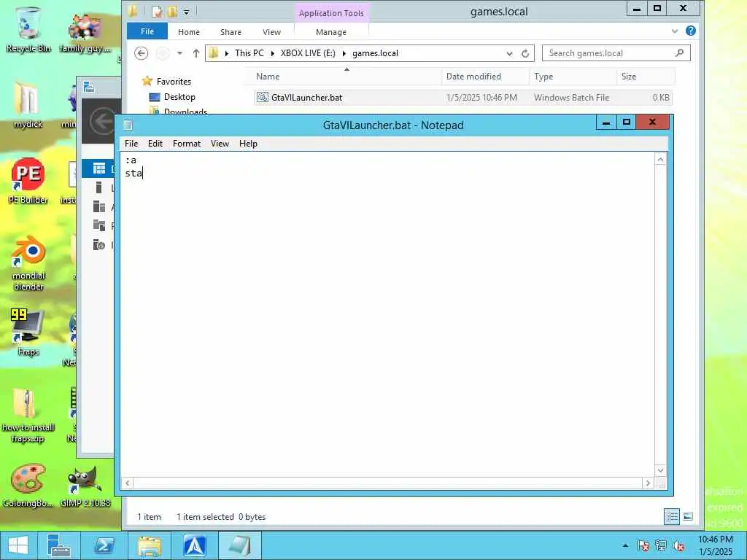The height and width of the screenshot is (560, 747).
Task: Click Explorer back navigation arrow
Action: tap(141, 53)
